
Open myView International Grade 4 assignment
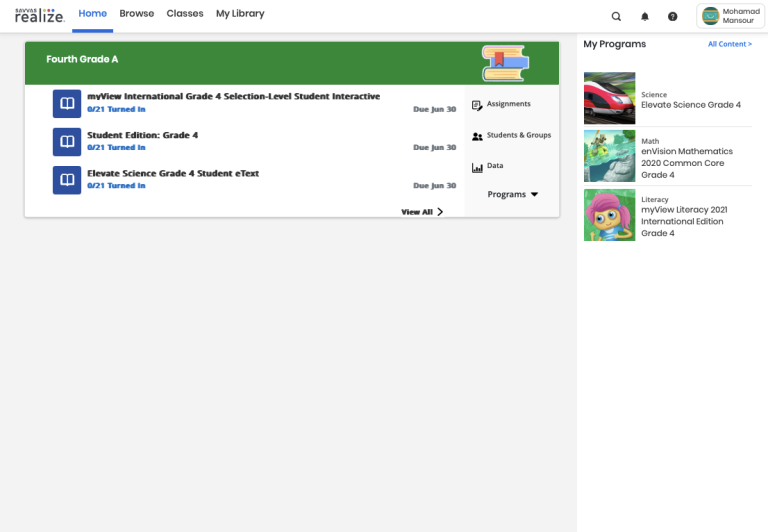233,96
